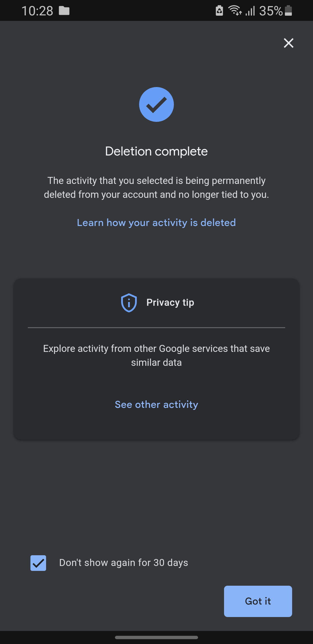Tap "Don't show again for 30 days" label

click(x=123, y=563)
